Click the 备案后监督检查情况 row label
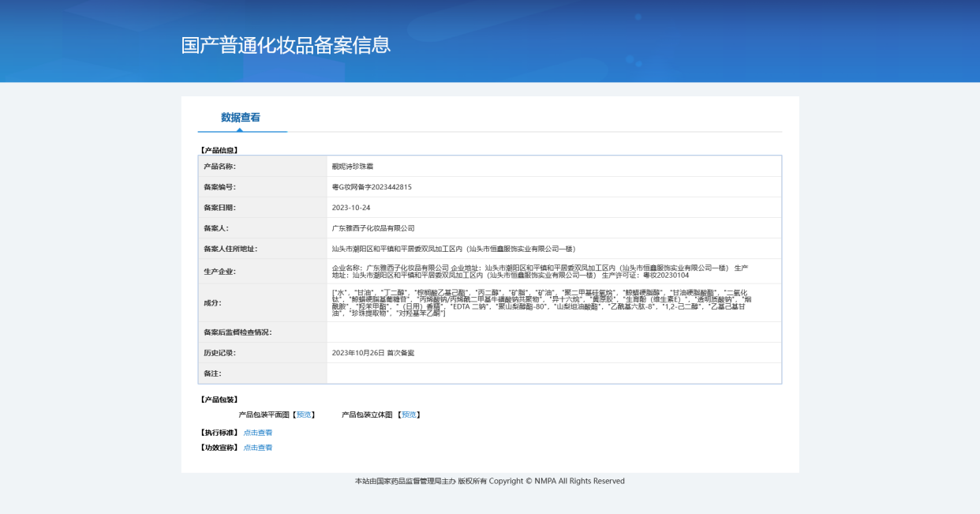980x514 pixels. tap(238, 332)
